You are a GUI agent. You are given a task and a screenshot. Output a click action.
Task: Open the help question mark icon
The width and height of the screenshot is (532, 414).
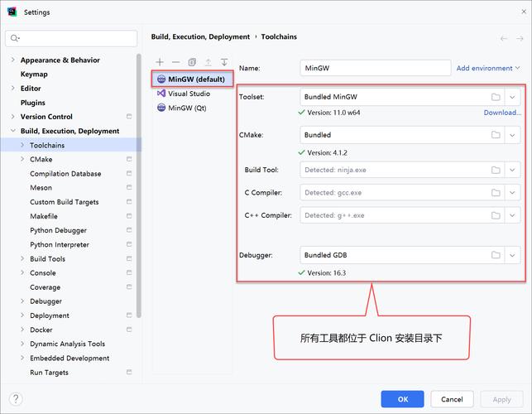pos(15,399)
